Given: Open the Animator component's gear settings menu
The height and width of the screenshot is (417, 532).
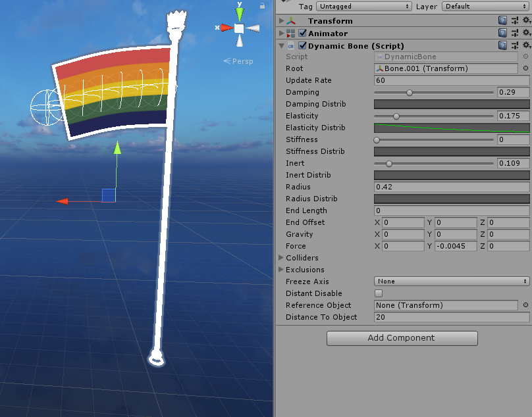Looking at the screenshot, I should pos(526,33).
